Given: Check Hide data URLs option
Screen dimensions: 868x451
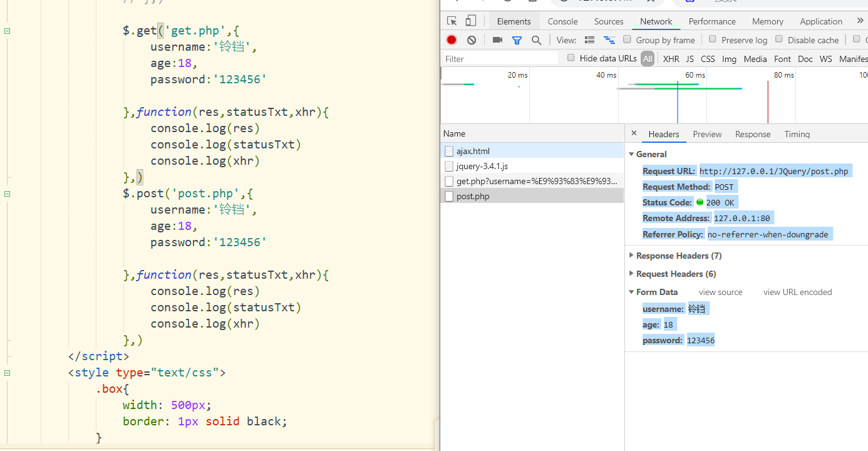Looking at the screenshot, I should pos(571,58).
